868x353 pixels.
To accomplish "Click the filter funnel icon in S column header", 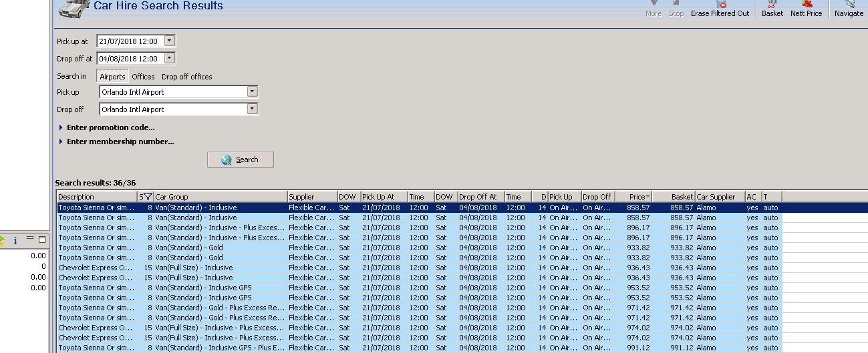I will click(148, 197).
